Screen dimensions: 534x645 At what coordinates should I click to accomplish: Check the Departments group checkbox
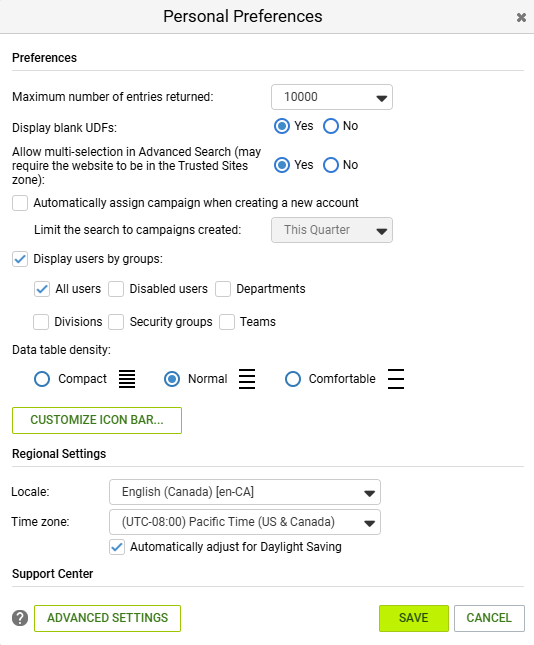223,289
